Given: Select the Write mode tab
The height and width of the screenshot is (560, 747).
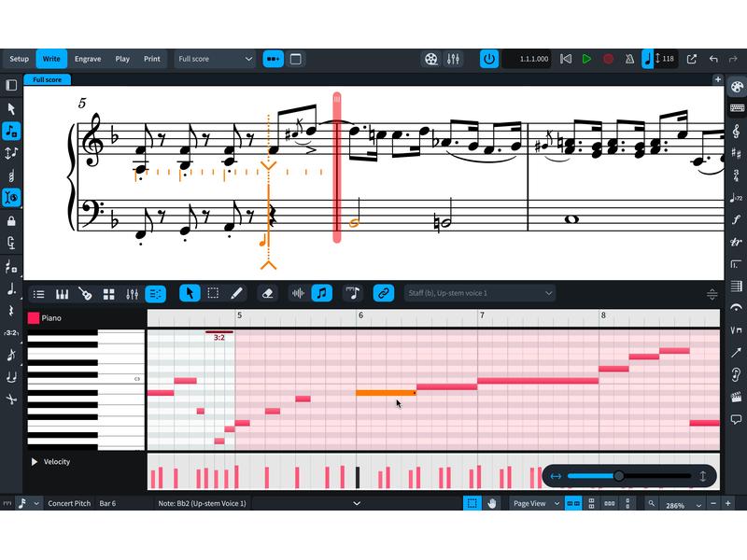Looking at the screenshot, I should pos(51,59).
